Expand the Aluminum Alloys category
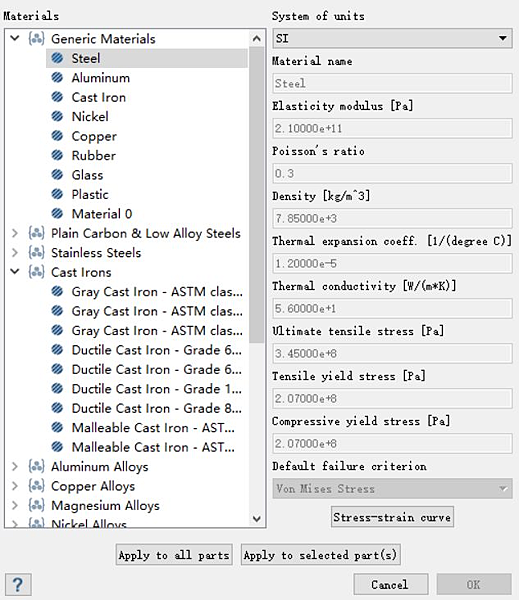 point(15,466)
